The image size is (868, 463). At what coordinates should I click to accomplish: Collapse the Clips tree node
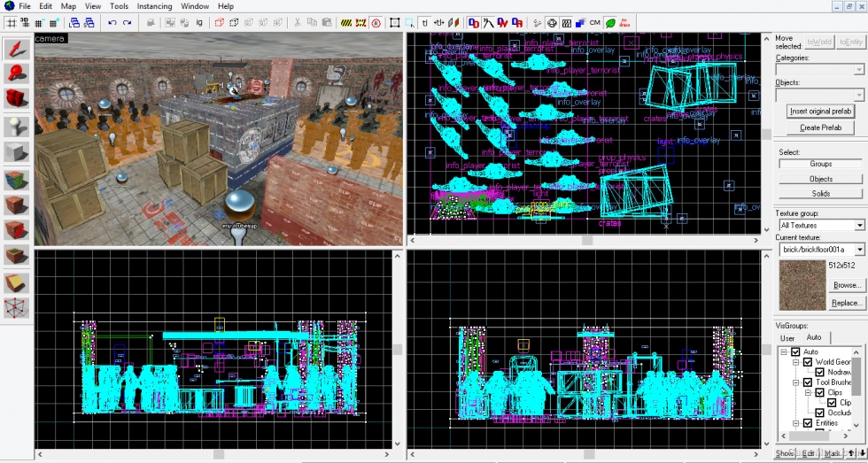point(808,393)
